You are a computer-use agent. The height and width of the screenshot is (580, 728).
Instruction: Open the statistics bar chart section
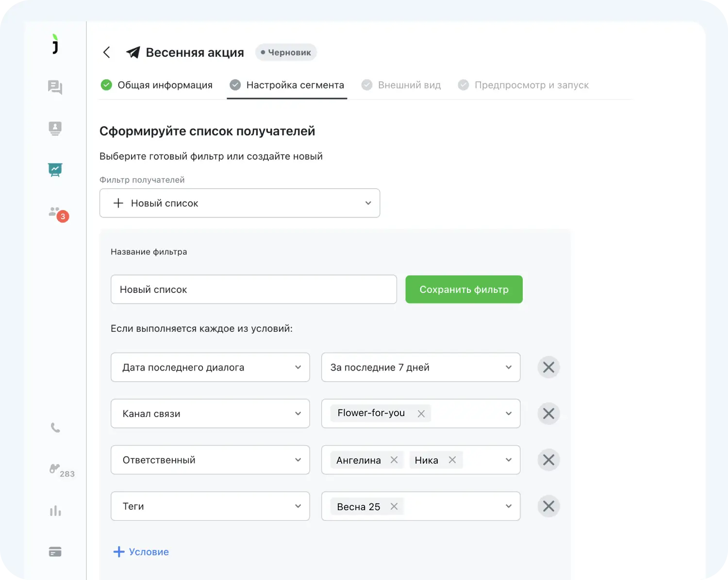click(55, 510)
